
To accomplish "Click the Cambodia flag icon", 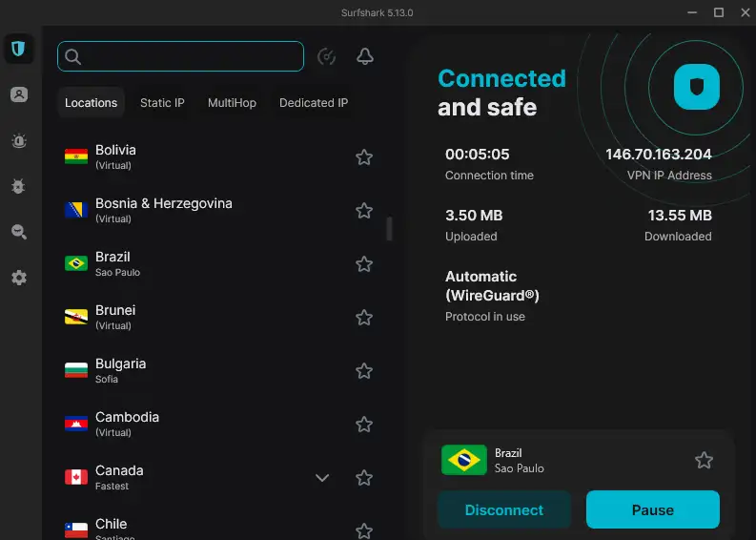I will pos(76,424).
